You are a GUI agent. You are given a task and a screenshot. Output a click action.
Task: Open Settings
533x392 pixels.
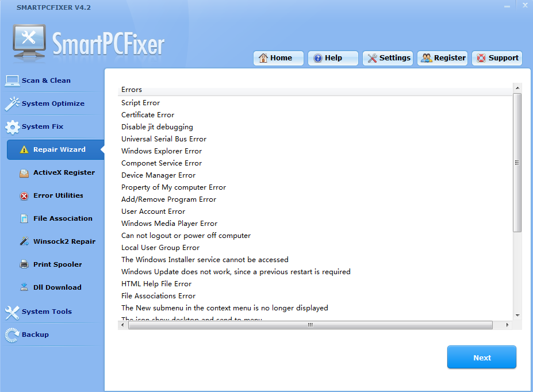pos(388,58)
